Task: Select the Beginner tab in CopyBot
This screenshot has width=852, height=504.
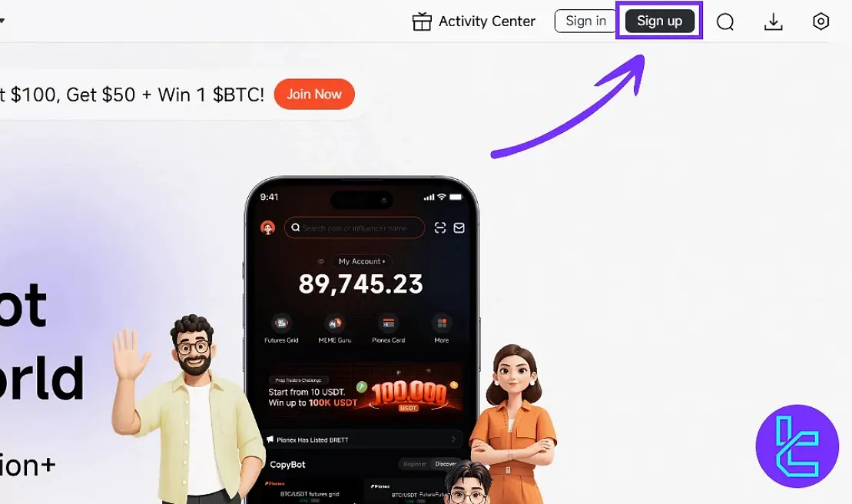Action: [415, 464]
